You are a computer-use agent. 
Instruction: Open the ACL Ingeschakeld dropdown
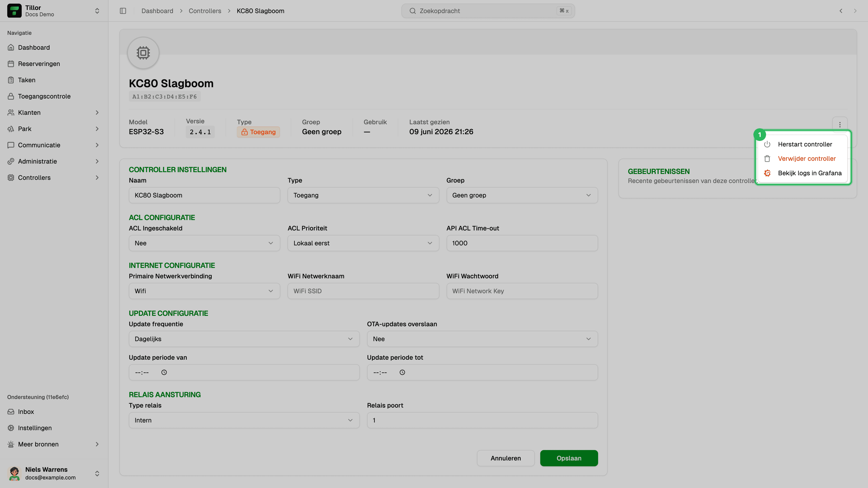coord(204,243)
